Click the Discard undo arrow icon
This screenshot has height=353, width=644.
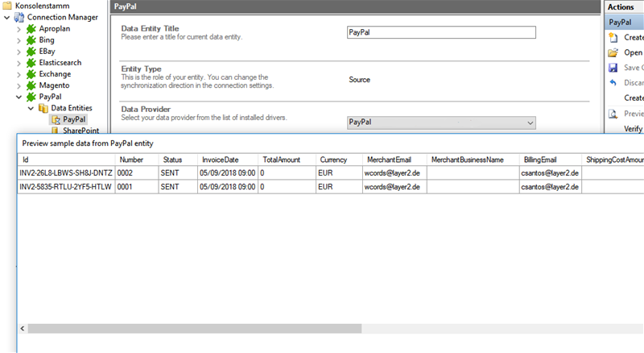[x=613, y=83]
